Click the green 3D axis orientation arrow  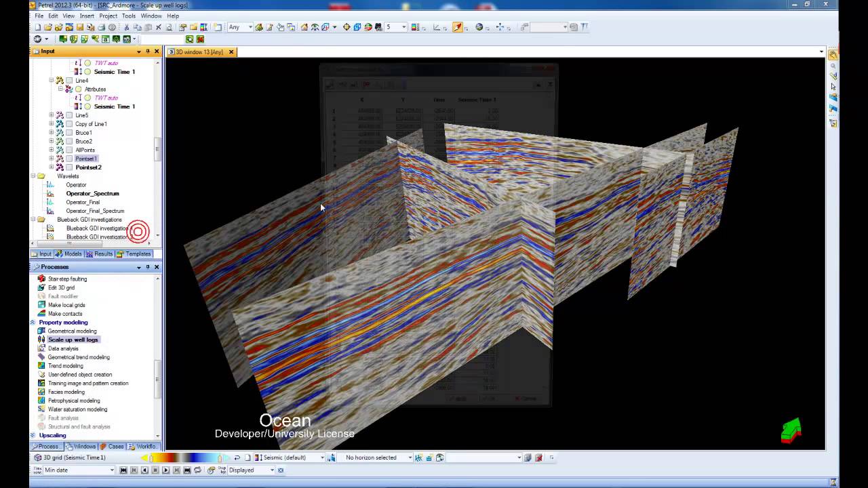click(x=791, y=430)
